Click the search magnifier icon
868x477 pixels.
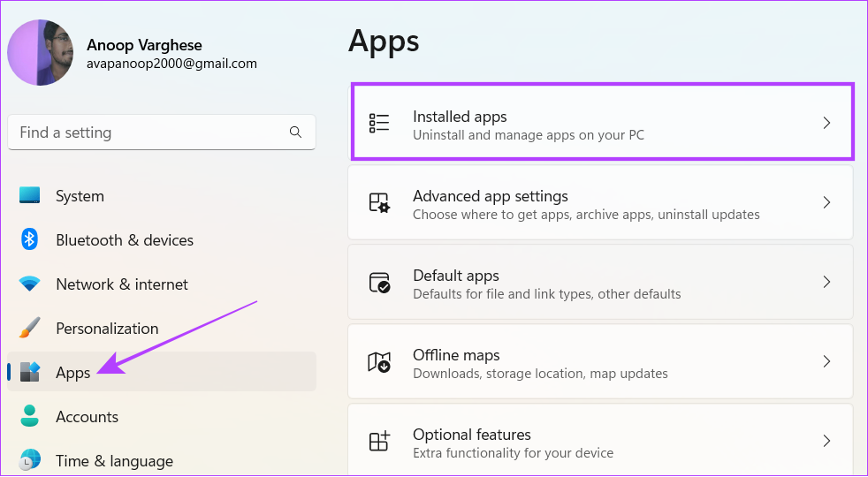pyautogui.click(x=295, y=132)
